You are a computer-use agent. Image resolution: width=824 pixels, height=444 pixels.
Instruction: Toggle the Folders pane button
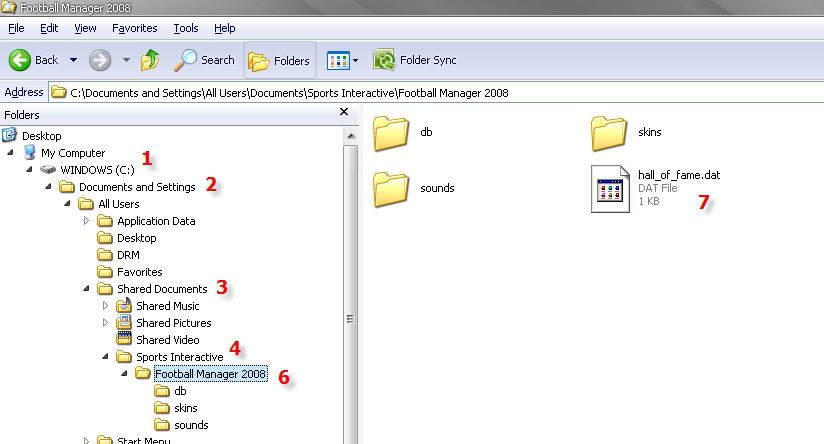tap(280, 61)
